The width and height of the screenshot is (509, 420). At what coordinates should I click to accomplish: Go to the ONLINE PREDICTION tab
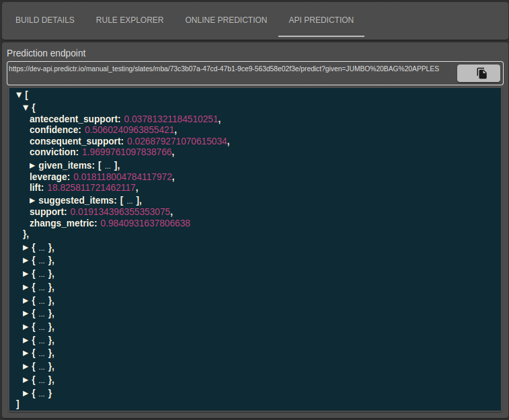226,20
